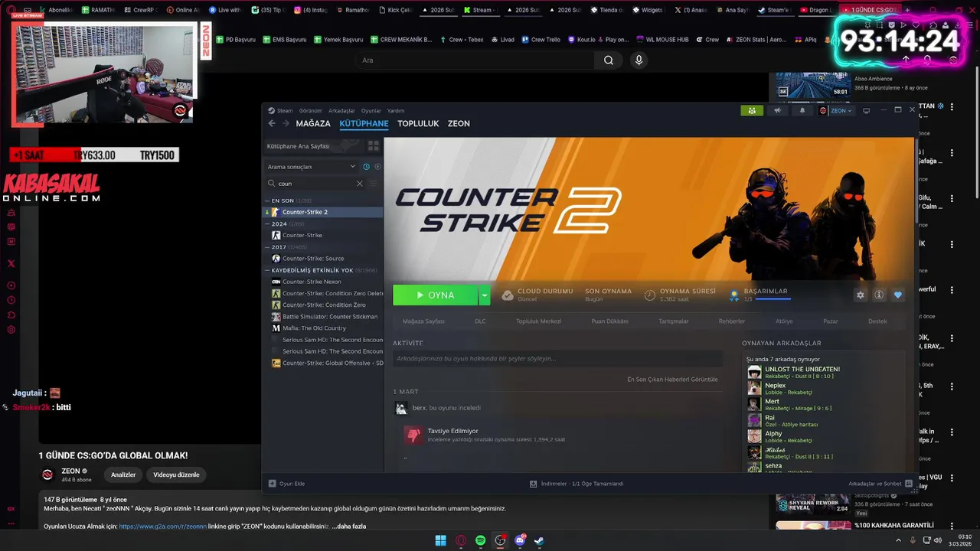Open Görünüm menu

pos(311,110)
